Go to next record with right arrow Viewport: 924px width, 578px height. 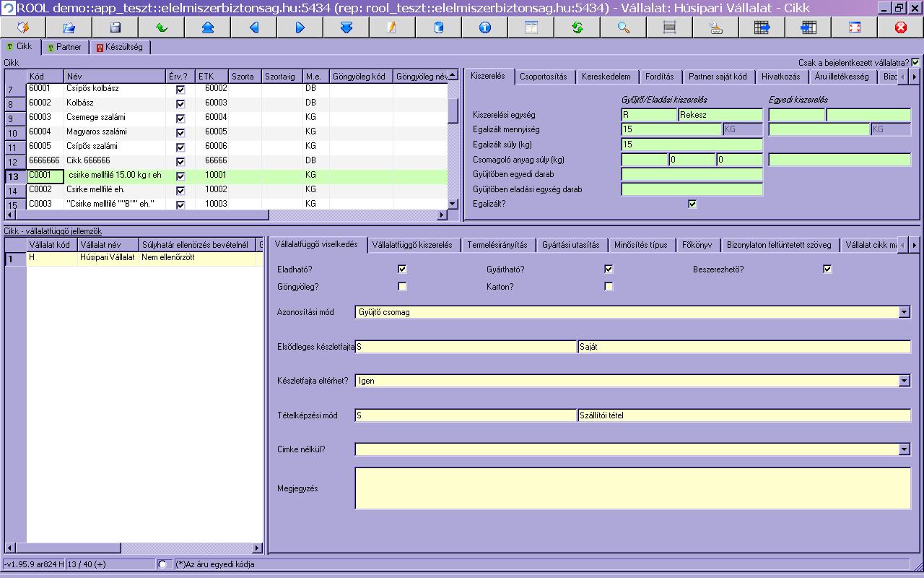(300, 27)
